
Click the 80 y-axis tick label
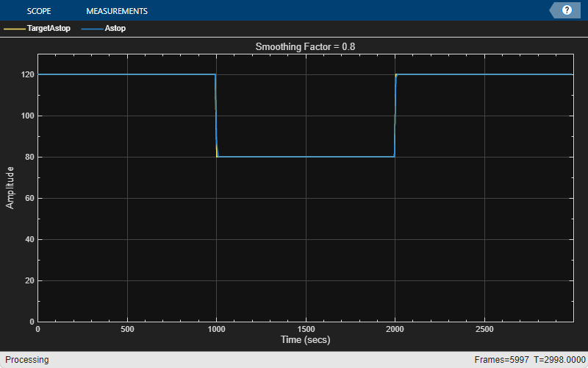point(29,157)
